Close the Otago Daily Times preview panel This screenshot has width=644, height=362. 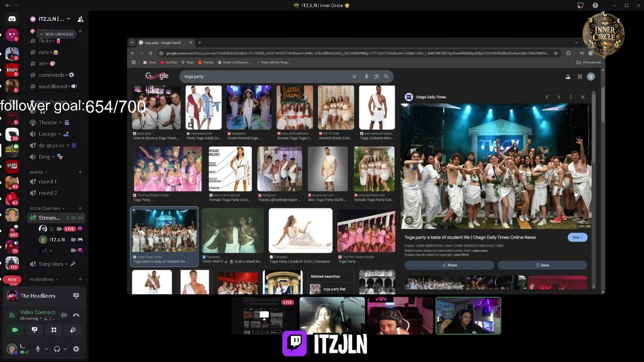[583, 97]
